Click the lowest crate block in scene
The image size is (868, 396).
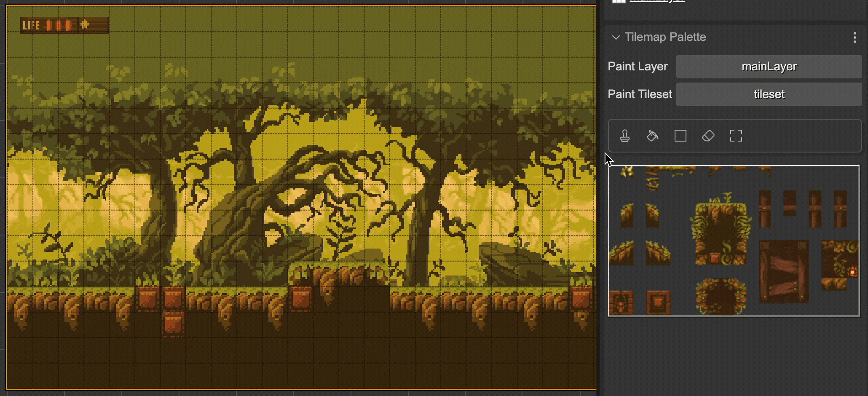tap(173, 324)
